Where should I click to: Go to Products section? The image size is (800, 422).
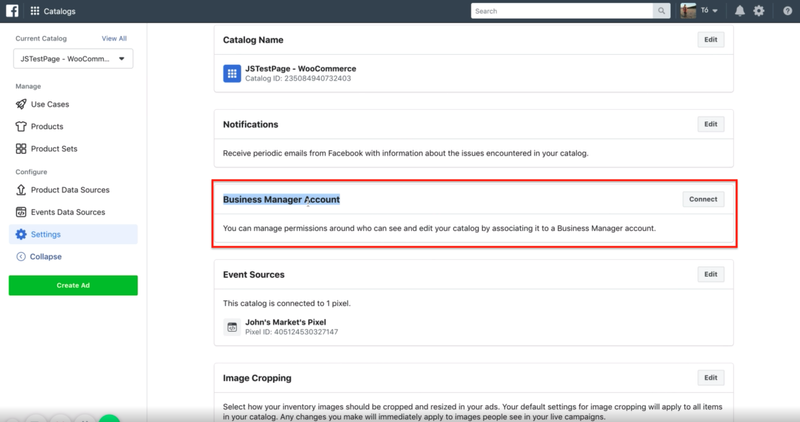pos(46,127)
